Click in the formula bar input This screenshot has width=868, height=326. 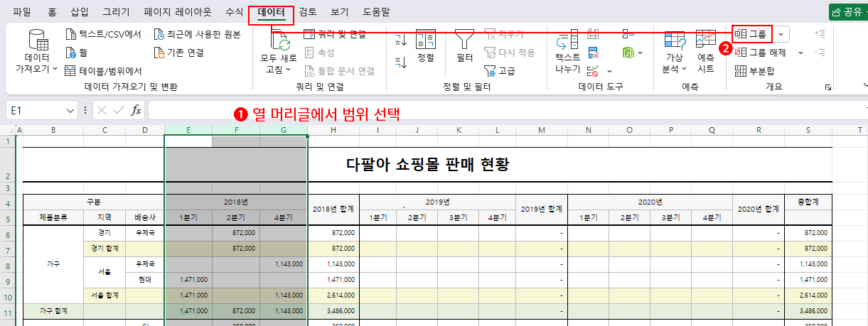click(x=508, y=111)
